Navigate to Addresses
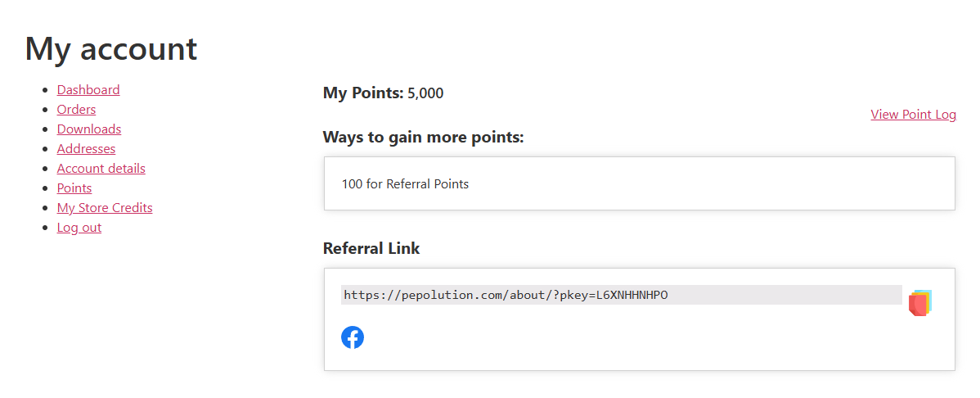 coord(86,149)
